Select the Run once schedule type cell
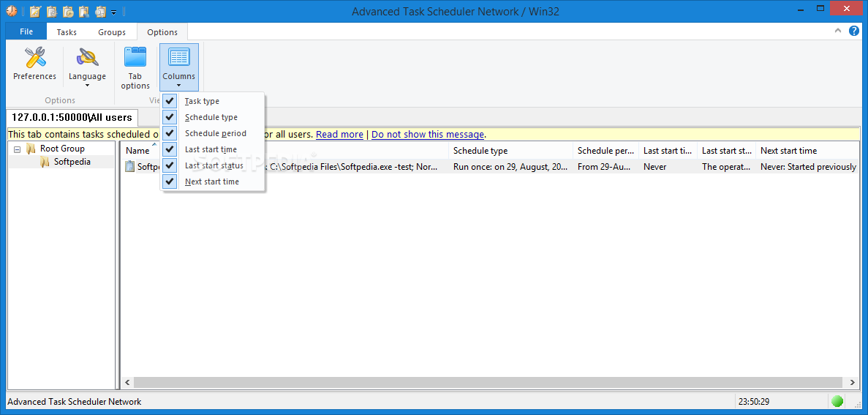Screen dimensions: 868x415 (x=510, y=166)
